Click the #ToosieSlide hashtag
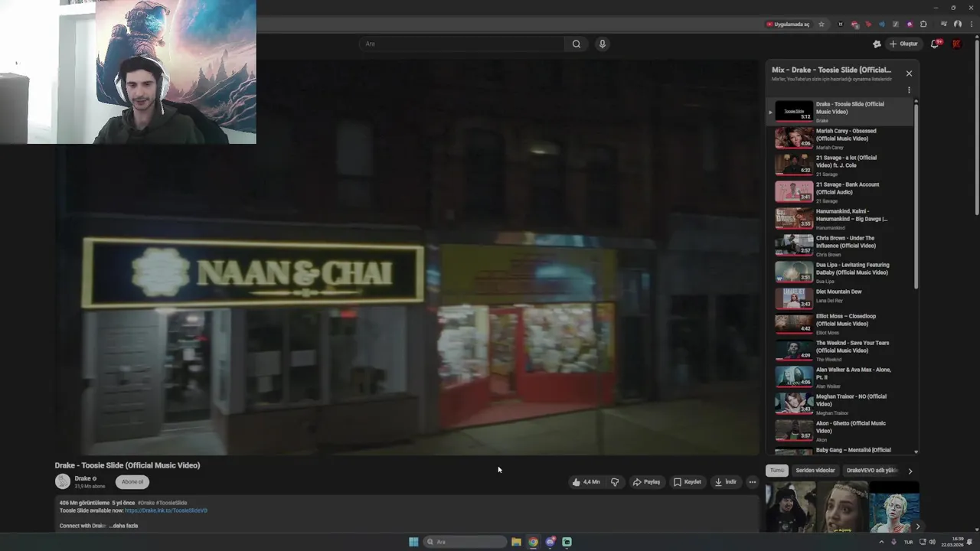Screen dimensions: 980x551 (171, 503)
